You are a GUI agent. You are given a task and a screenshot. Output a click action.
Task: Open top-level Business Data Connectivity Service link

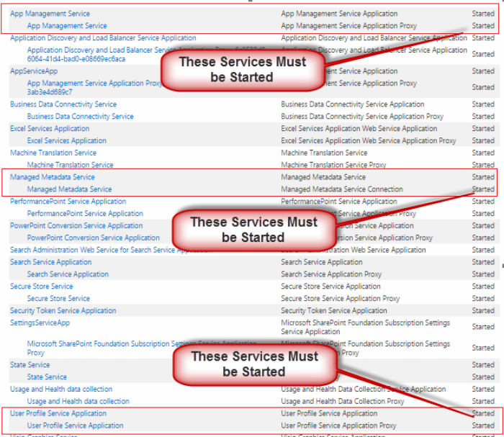(x=63, y=104)
